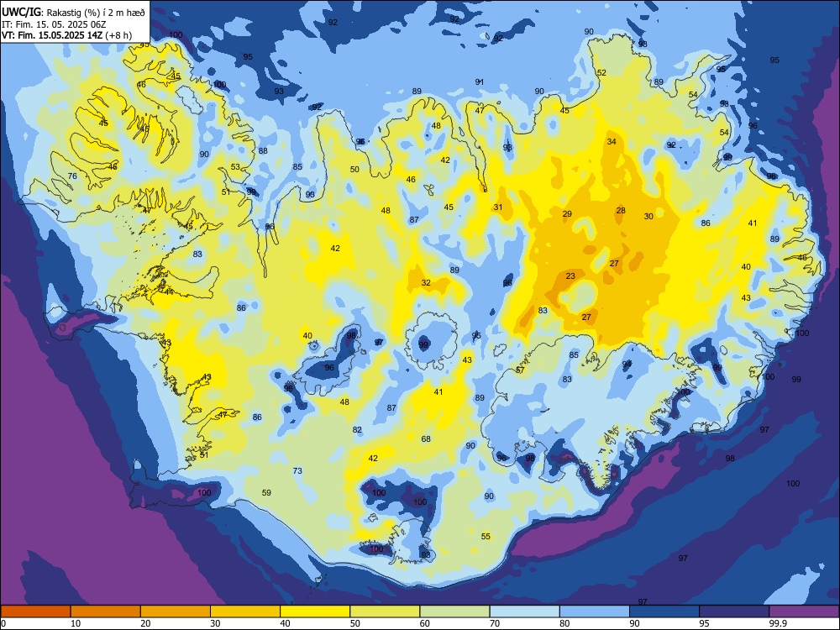Click the humidity value 53 on the map
Screen dimensions: 840x630
pyautogui.click(x=235, y=166)
